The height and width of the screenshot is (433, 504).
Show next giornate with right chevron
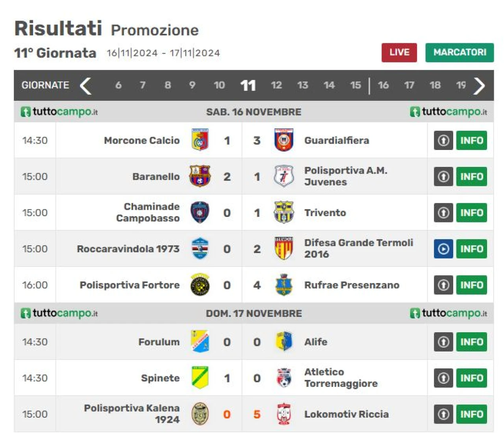(x=479, y=85)
